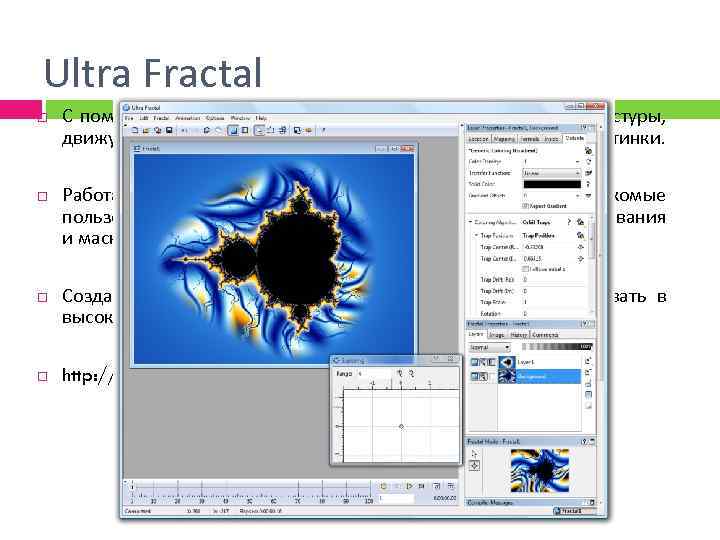The width and height of the screenshot is (720, 540).
Task: Toggle the Repeat Gradient checkbox
Action: click(525, 206)
